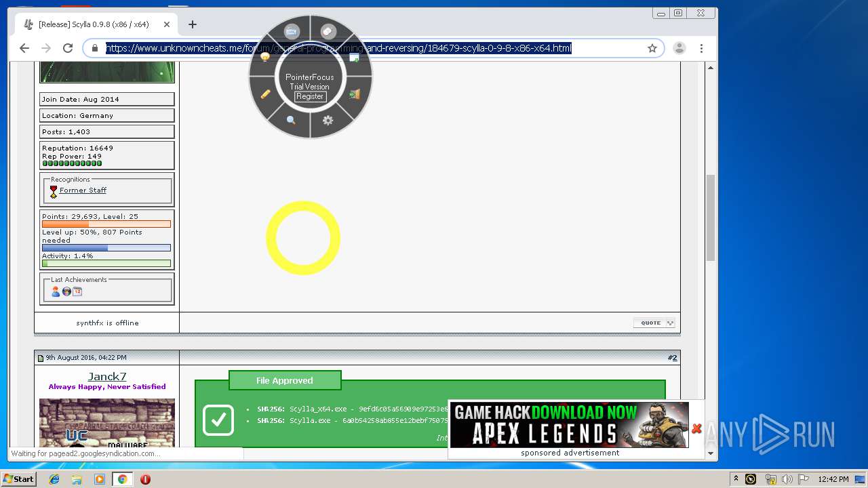The height and width of the screenshot is (488, 868).
Task: Bookmark this page with star
Action: 652,48
